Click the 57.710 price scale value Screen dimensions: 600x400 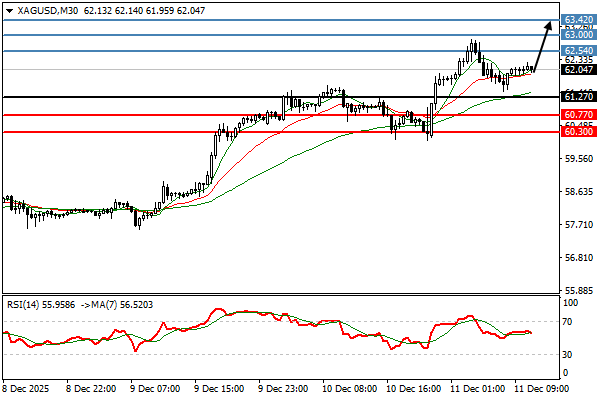coord(579,225)
